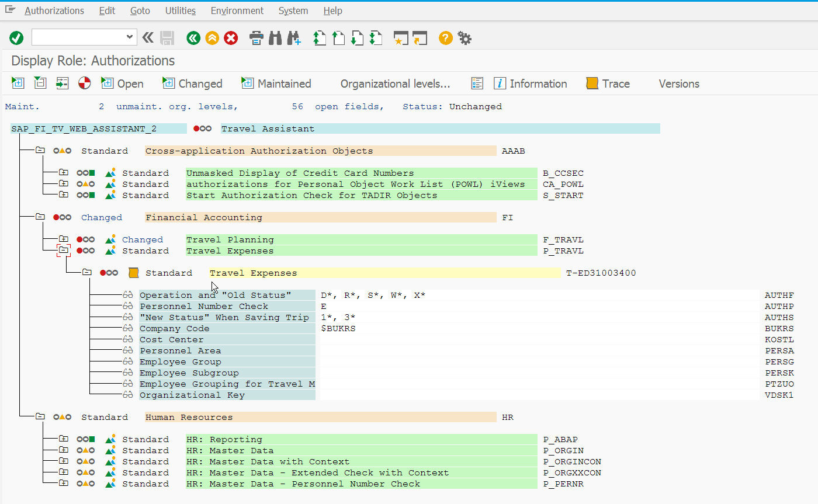This screenshot has height=504, width=818.
Task: Click the green-arrow selection criteria icon
Action: (63, 84)
